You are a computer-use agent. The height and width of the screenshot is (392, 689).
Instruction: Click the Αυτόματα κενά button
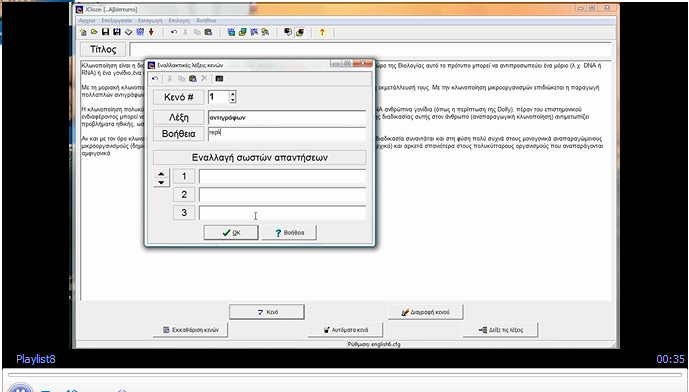[x=345, y=330]
